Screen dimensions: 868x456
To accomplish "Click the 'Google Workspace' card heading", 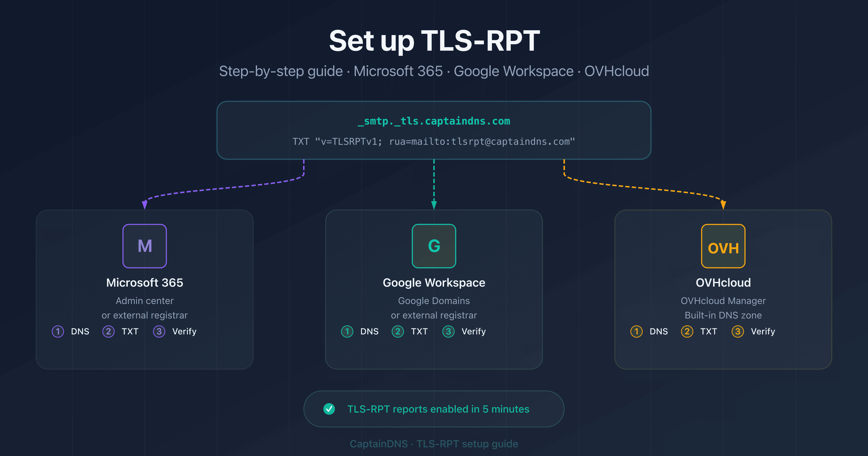I will pyautogui.click(x=434, y=283).
